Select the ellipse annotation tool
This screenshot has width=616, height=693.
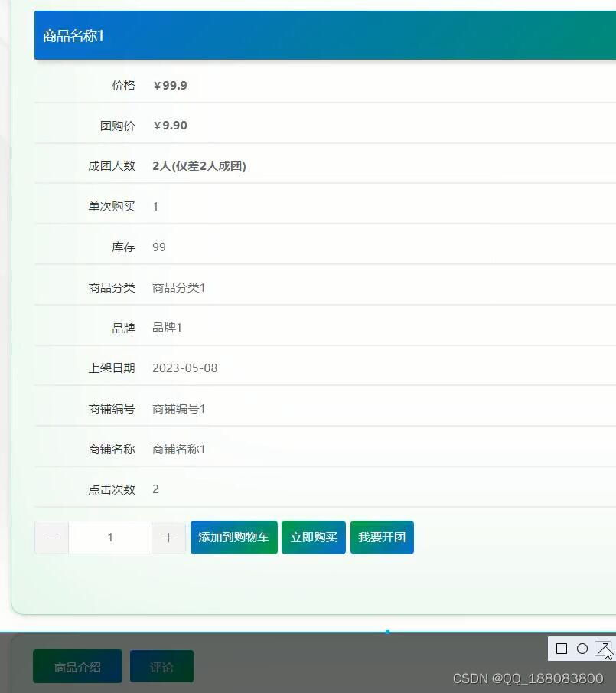pos(582,649)
